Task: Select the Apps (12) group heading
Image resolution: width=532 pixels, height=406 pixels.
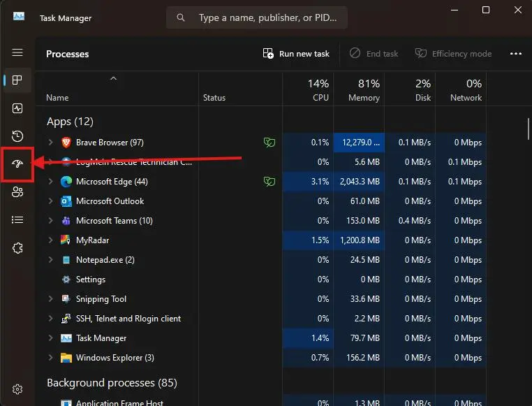Action: 71,122
